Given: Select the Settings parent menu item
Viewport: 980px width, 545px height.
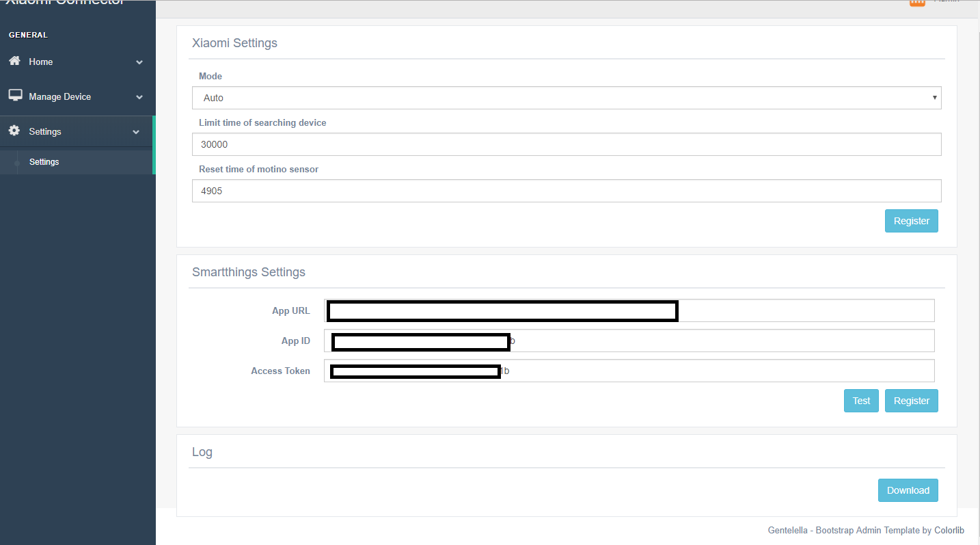Looking at the screenshot, I should coord(78,131).
